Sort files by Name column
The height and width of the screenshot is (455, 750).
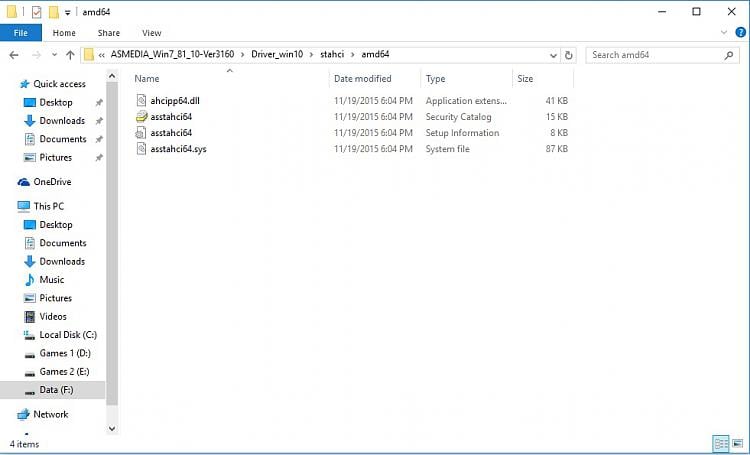(x=147, y=78)
